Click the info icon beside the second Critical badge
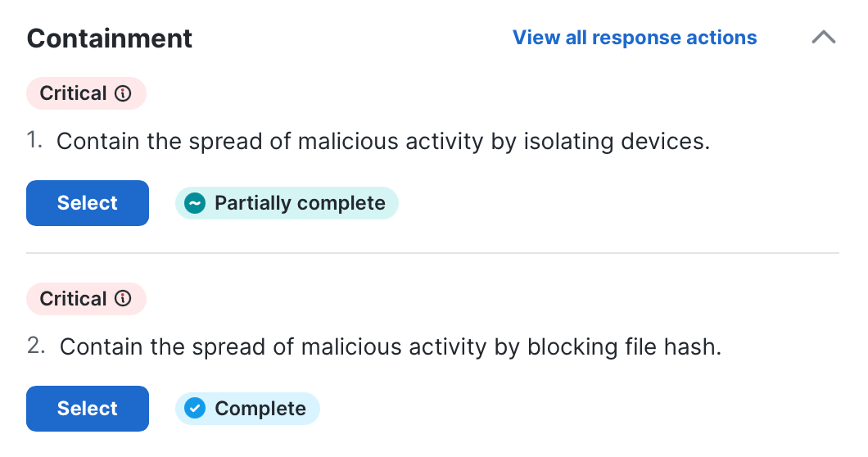 [x=123, y=299]
